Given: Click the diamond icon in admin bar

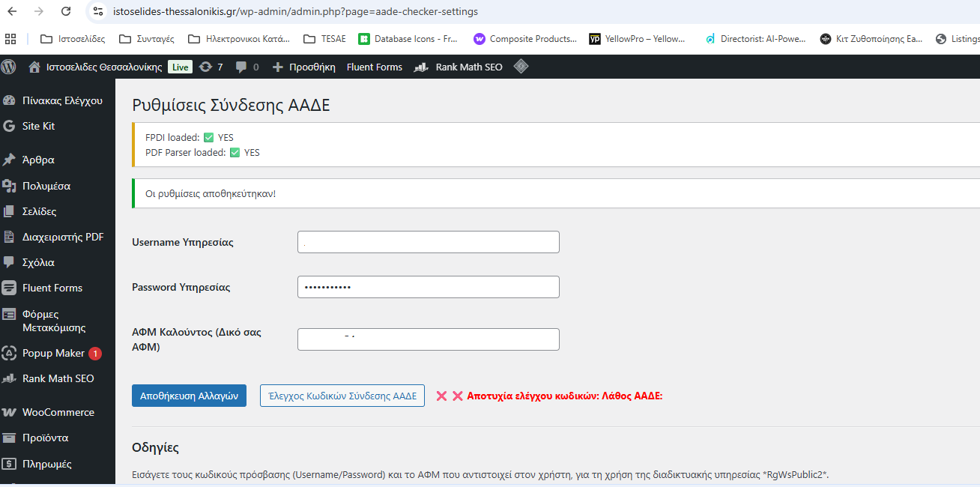Looking at the screenshot, I should click(521, 67).
